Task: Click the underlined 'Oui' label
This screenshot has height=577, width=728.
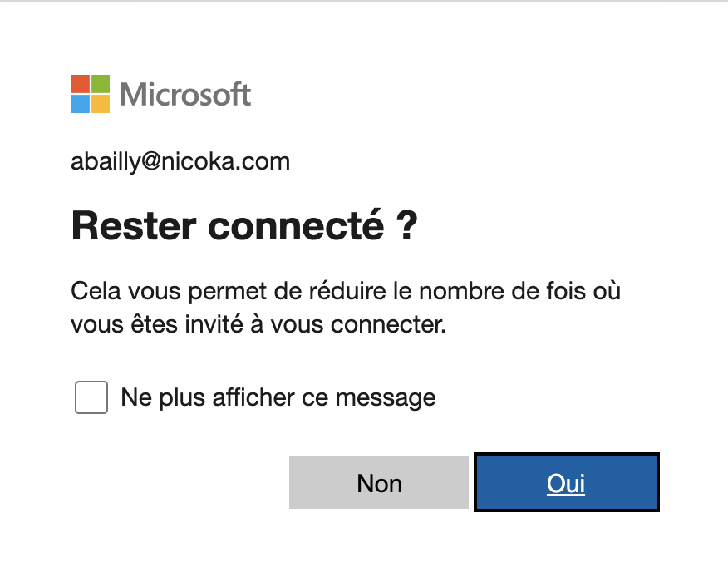Action: click(566, 483)
